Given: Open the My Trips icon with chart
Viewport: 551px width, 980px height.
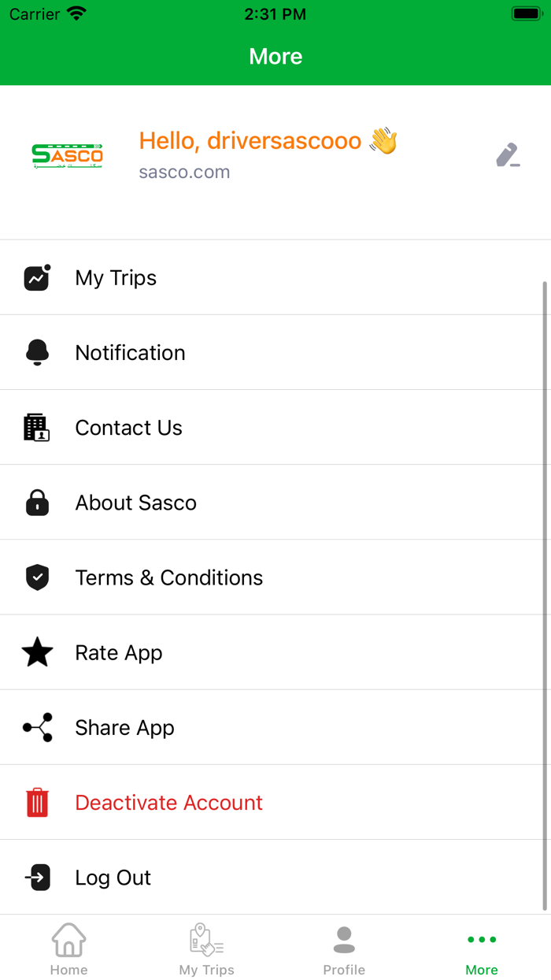Looking at the screenshot, I should [37, 277].
